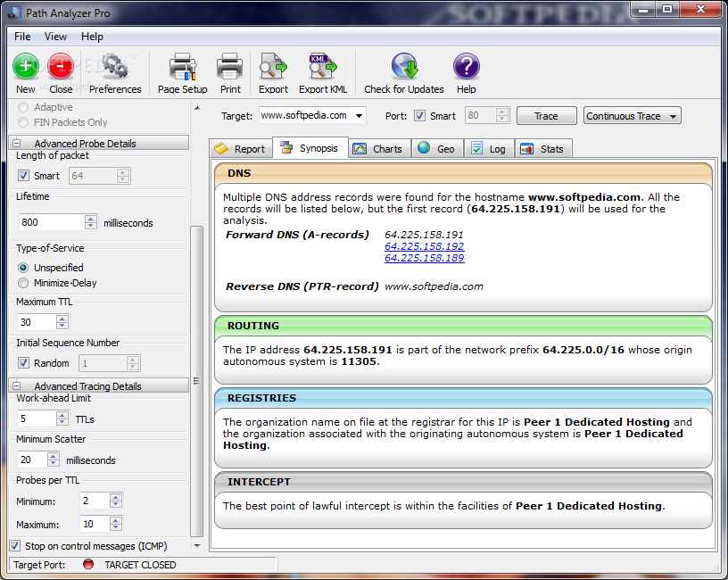Image resolution: width=728 pixels, height=580 pixels.
Task: Switch to the Synopsis tab
Action: coord(310,147)
